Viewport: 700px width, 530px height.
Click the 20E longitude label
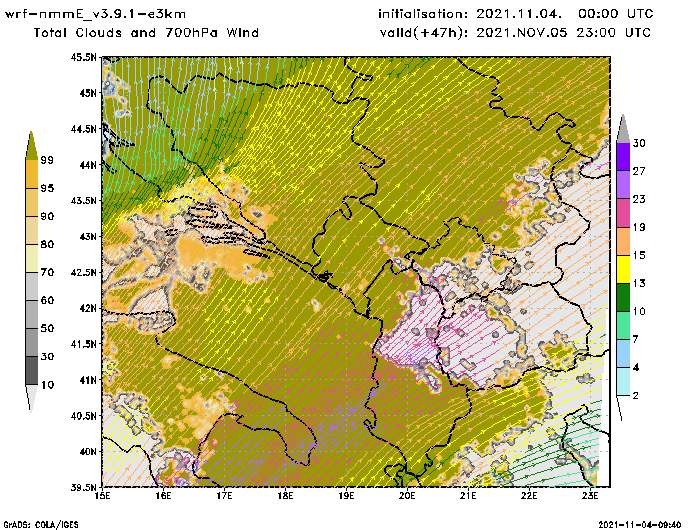click(407, 496)
